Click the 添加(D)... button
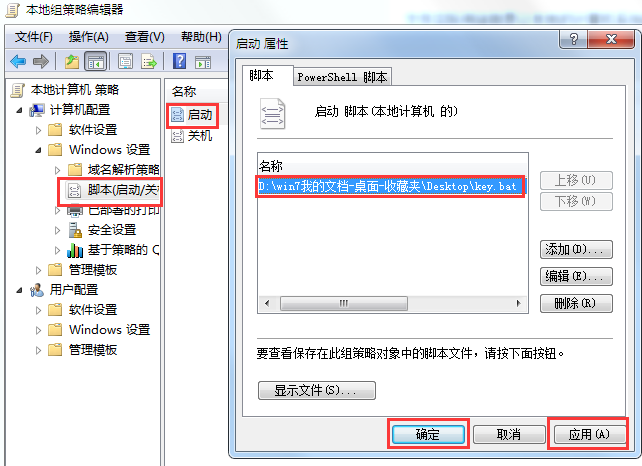The height and width of the screenshot is (466, 642). pyautogui.click(x=576, y=249)
